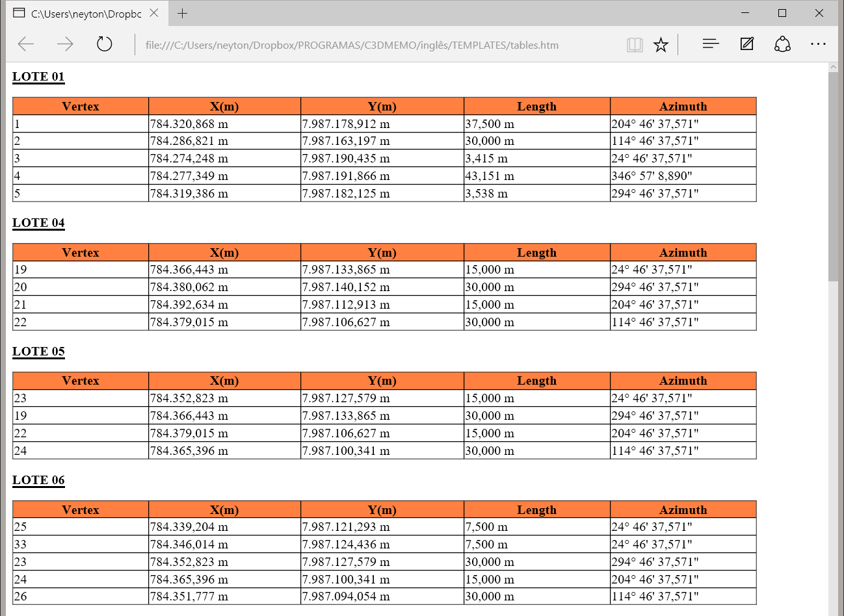Click the X(m) header in LOTE 04 table
Image resolution: width=844 pixels, height=616 pixels.
[x=224, y=252]
